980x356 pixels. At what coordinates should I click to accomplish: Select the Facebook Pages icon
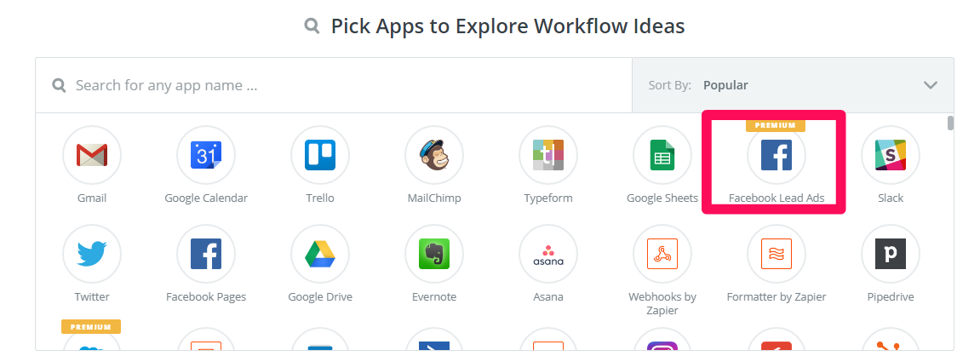[x=206, y=254]
